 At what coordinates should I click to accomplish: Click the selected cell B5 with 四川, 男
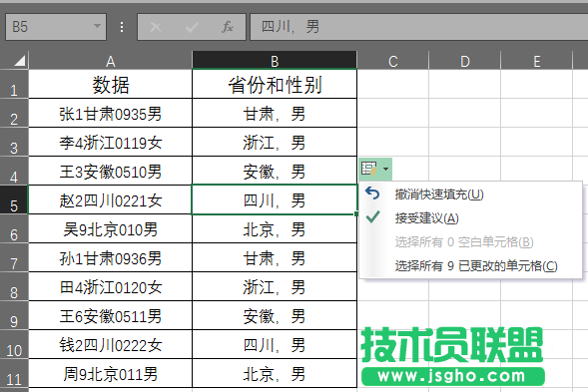point(275,200)
